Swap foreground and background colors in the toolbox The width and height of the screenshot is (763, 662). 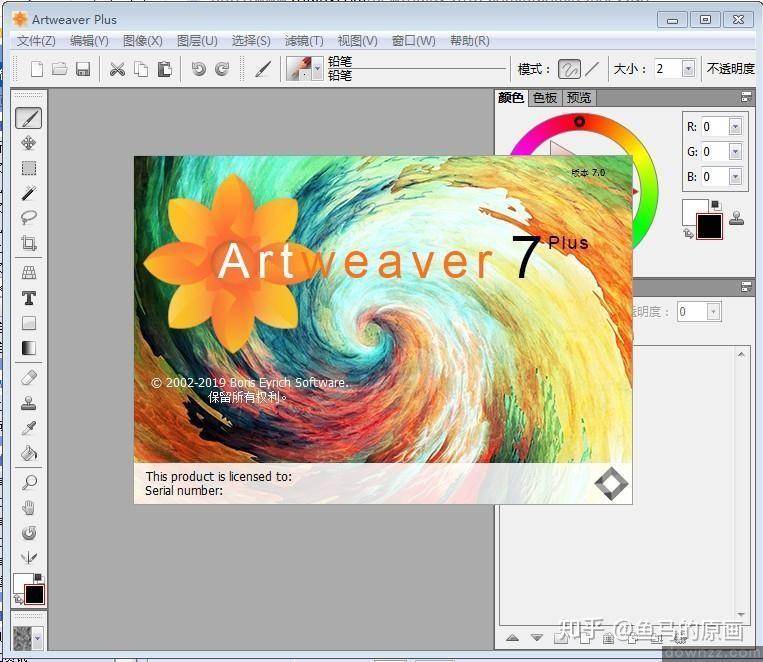tap(18, 599)
